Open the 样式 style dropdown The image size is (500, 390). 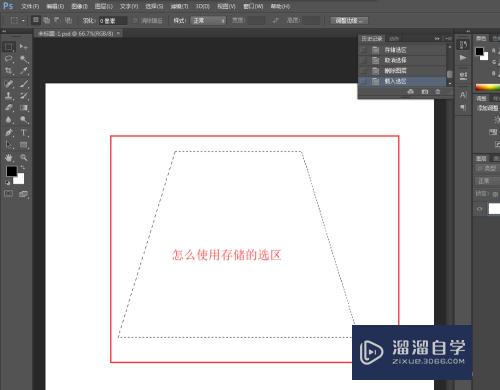coord(208,21)
